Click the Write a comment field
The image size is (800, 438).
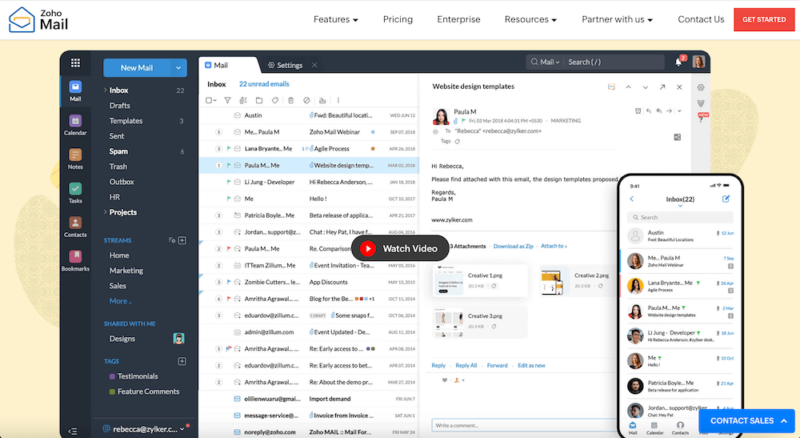(x=524, y=425)
